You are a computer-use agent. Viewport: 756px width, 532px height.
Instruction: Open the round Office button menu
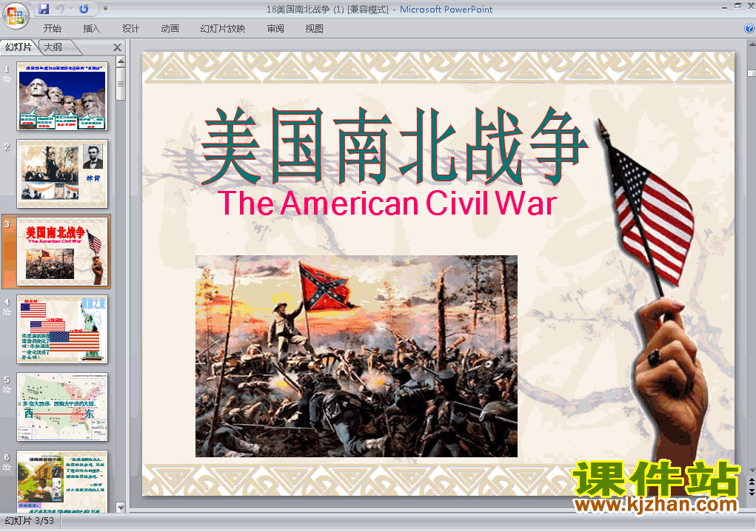click(16, 16)
